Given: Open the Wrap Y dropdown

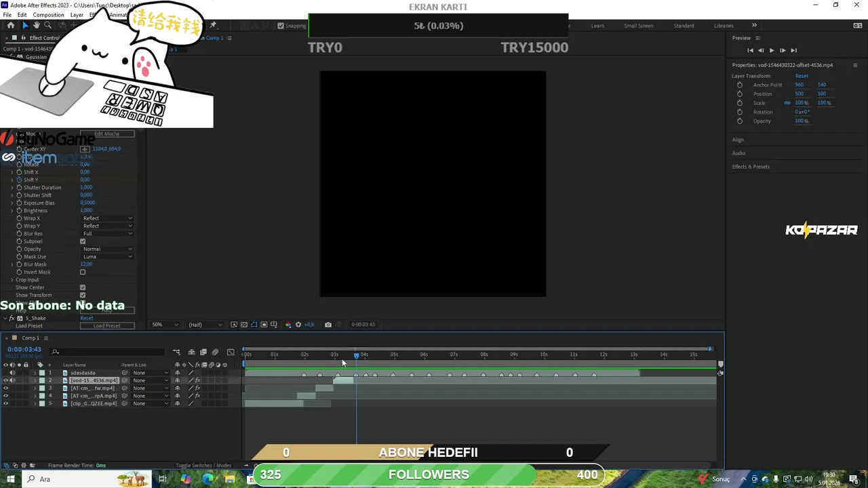Looking at the screenshot, I should pyautogui.click(x=107, y=226).
